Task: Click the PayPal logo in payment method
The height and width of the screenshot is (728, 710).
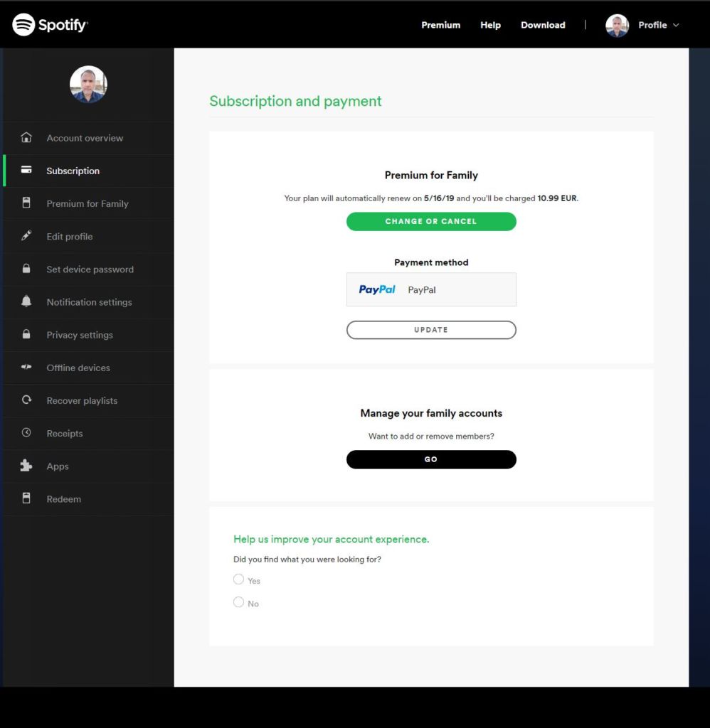Action: [x=377, y=290]
